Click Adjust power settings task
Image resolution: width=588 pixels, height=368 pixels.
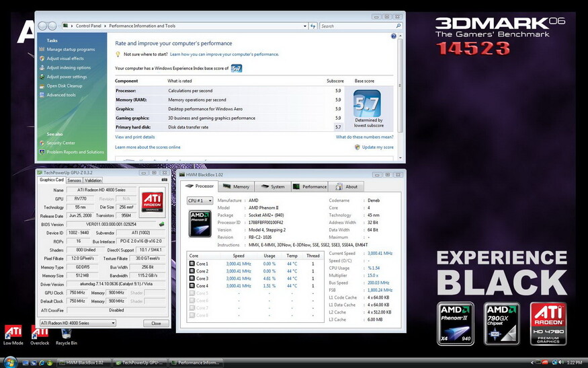[67, 77]
